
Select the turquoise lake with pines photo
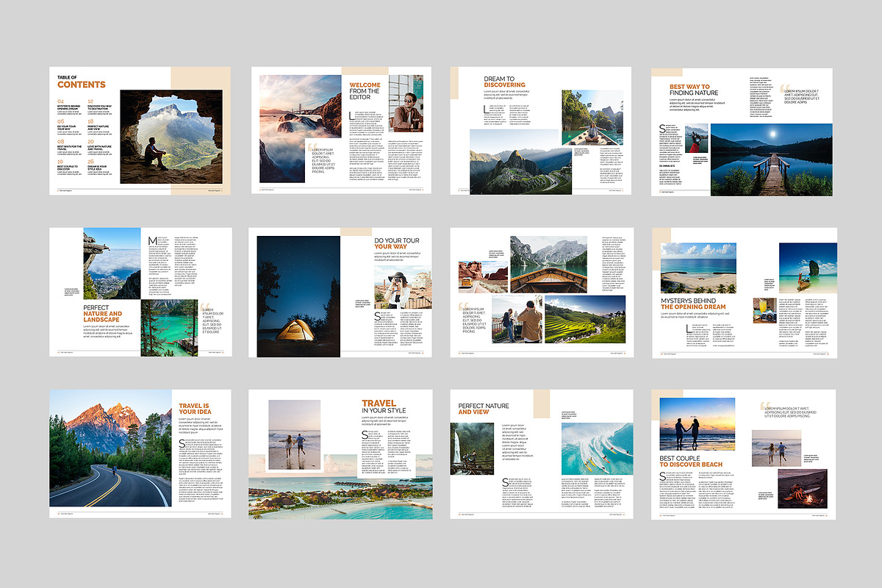[168, 328]
